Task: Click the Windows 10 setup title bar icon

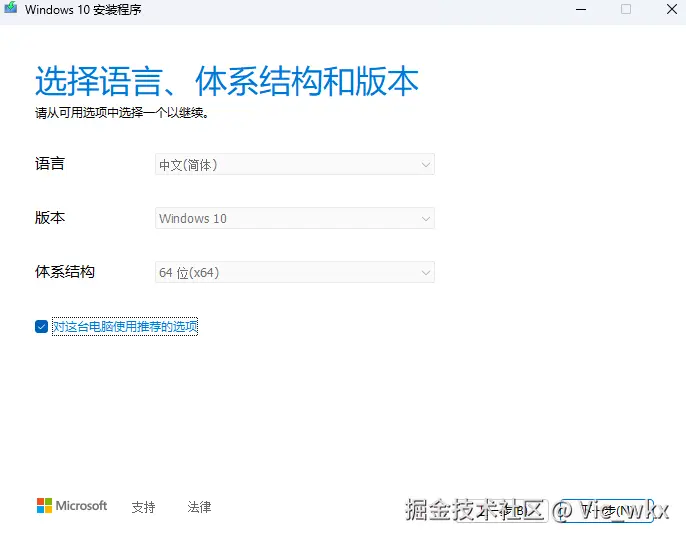Action: click(x=10, y=8)
